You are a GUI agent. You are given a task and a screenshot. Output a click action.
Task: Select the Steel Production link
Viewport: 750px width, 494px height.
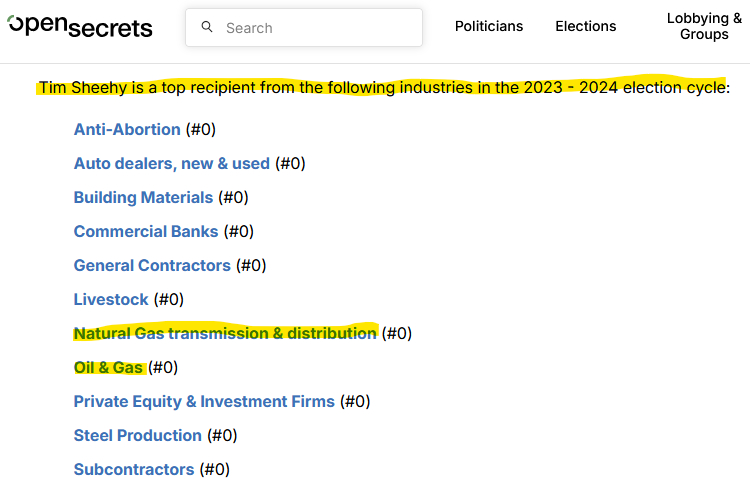coord(137,435)
